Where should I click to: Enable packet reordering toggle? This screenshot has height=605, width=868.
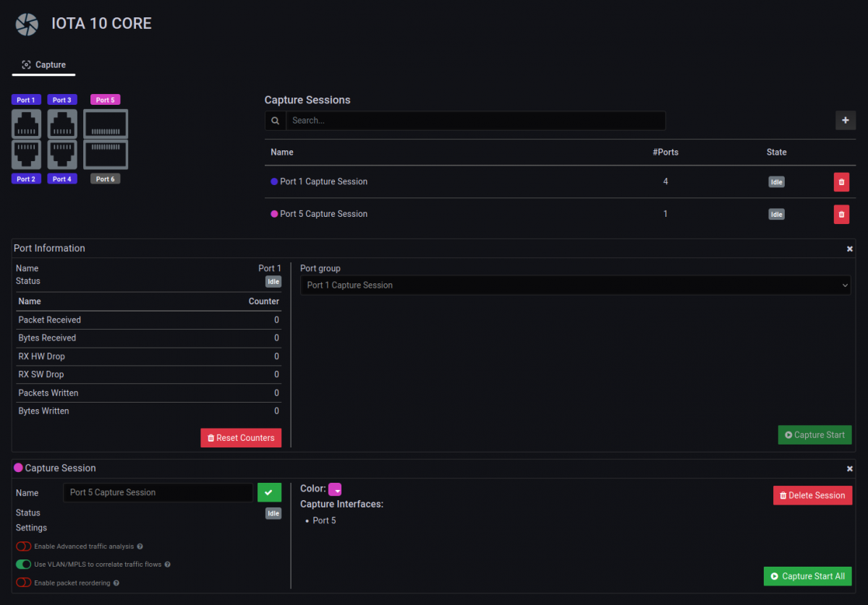point(24,583)
